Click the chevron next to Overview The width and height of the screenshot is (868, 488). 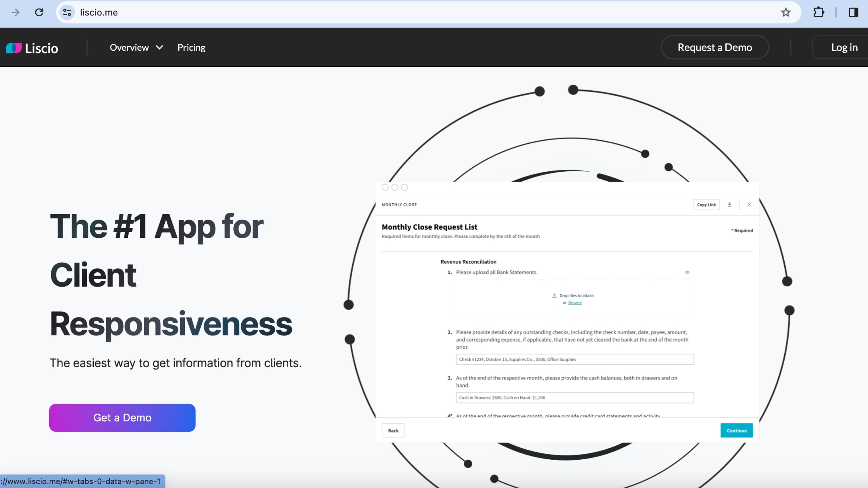[x=159, y=48]
